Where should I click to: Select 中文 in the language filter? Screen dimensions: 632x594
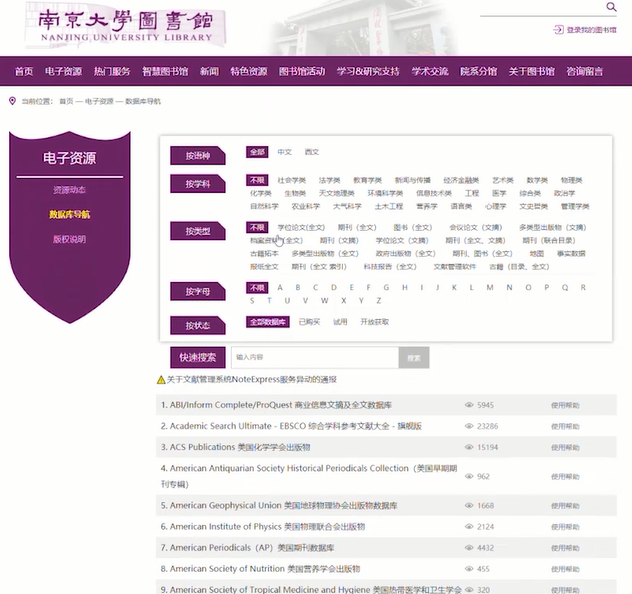[285, 152]
